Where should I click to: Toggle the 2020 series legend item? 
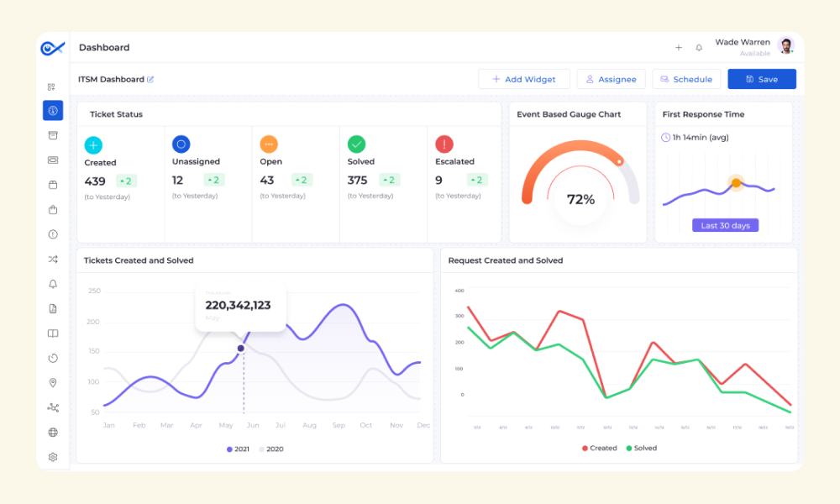[x=271, y=449]
